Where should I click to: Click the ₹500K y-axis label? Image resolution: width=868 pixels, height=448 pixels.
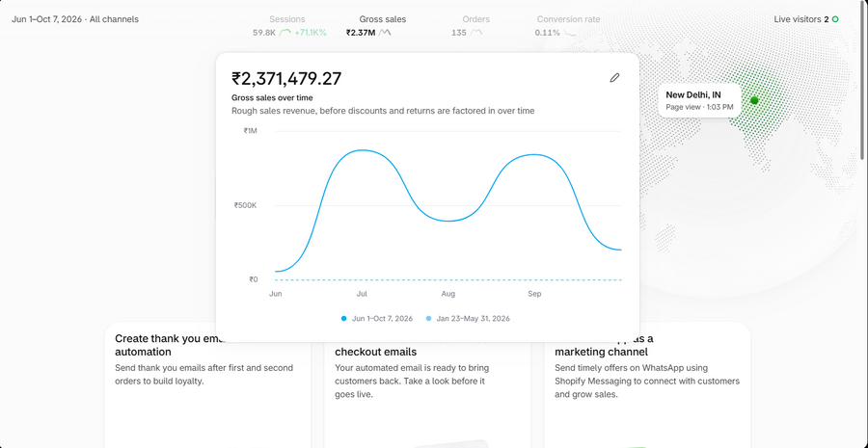[x=246, y=205]
